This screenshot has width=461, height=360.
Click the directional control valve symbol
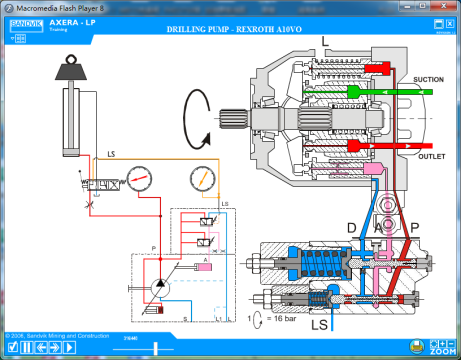tap(103, 184)
